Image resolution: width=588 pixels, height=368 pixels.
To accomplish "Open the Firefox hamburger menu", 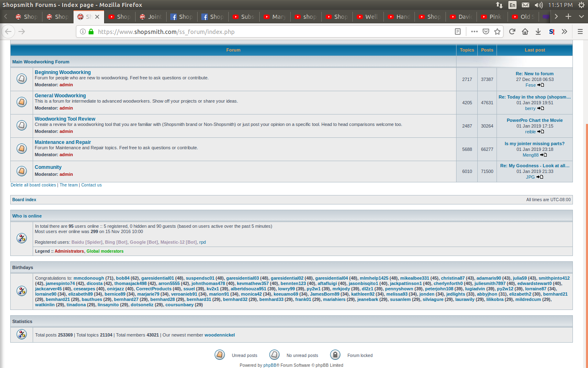I will pos(580,31).
